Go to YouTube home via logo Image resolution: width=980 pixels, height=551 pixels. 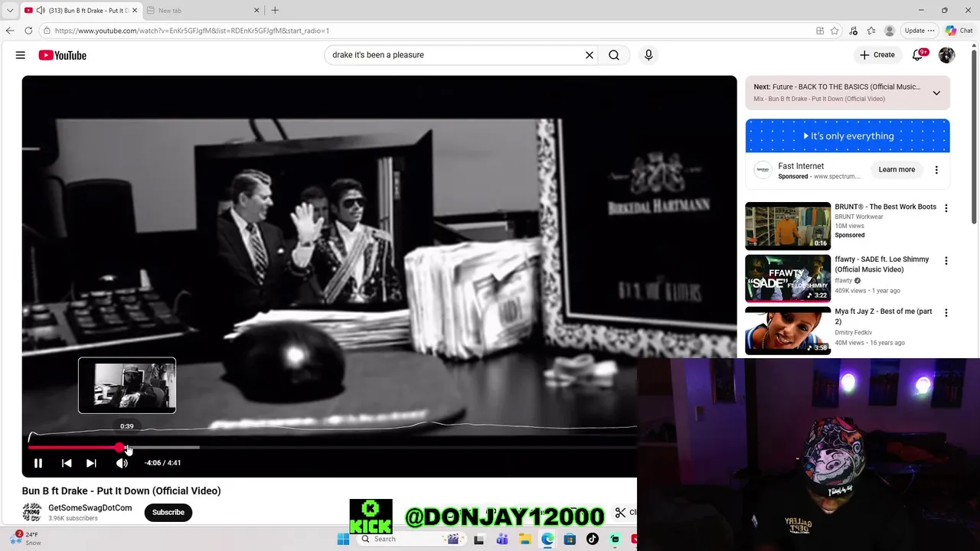click(63, 55)
